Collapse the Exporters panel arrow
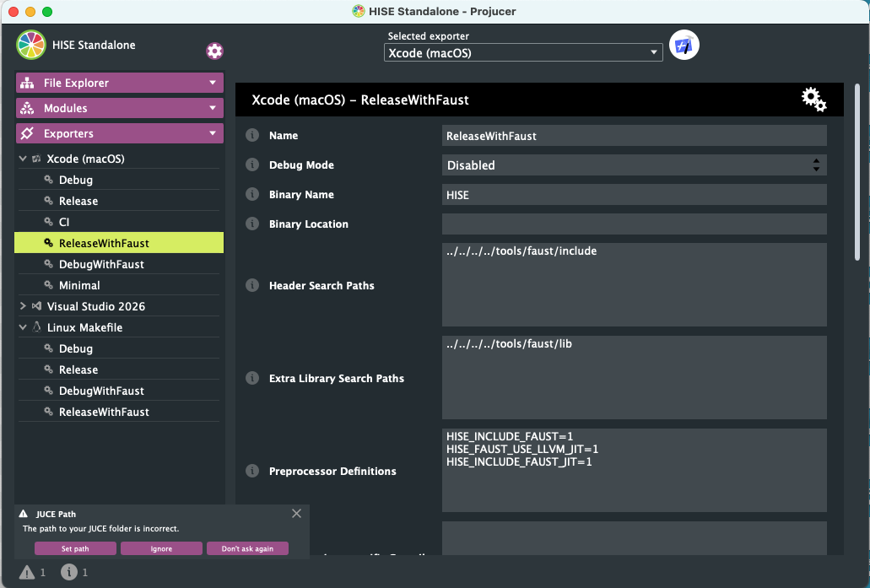The height and width of the screenshot is (588, 870). (213, 133)
